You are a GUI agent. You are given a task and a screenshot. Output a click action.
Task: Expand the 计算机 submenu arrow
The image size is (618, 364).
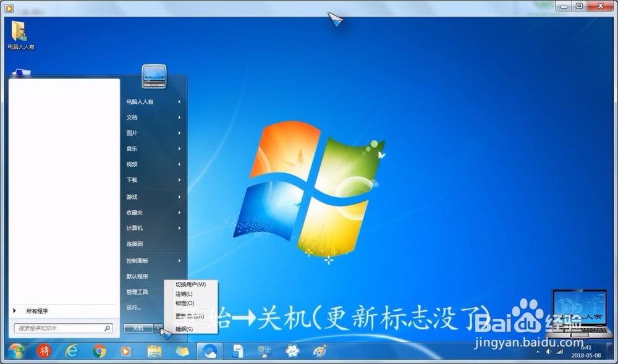(179, 228)
